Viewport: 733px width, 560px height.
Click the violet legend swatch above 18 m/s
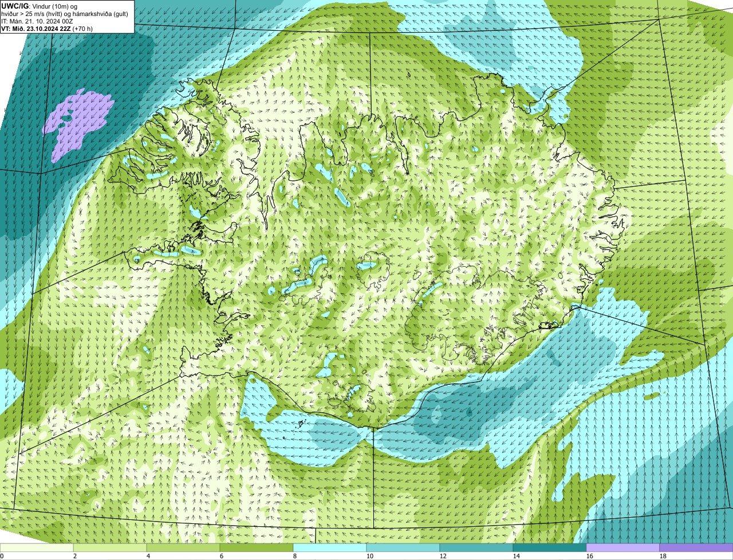696,547
